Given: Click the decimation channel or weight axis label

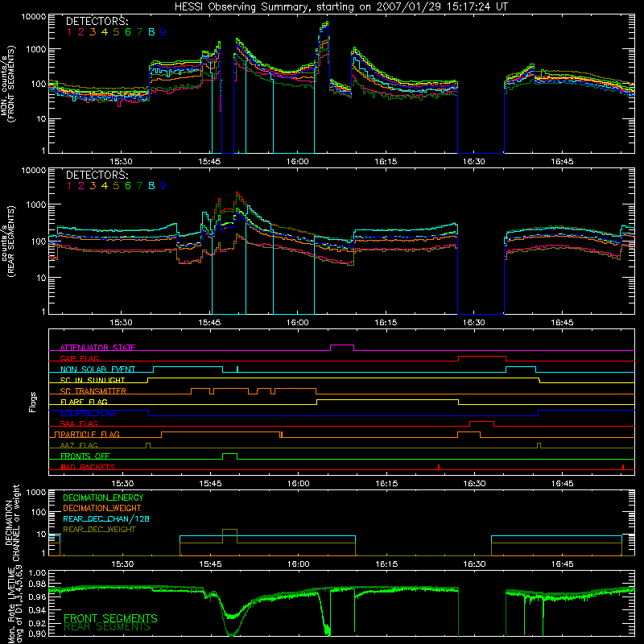Looking at the screenshot, I should 12,522.
